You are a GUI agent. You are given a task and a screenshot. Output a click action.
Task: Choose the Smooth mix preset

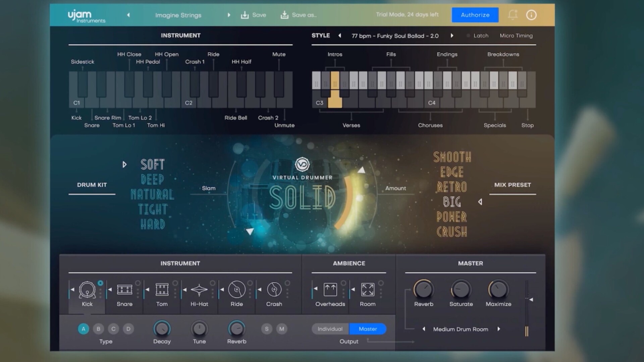(x=452, y=157)
